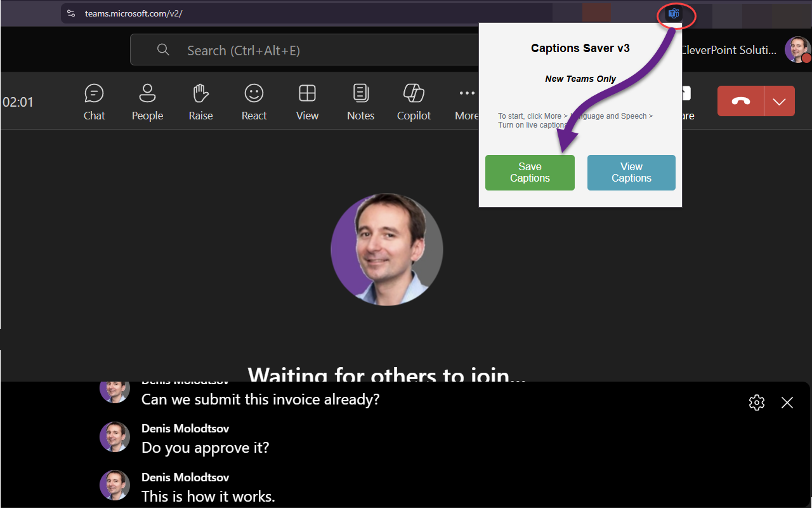The height and width of the screenshot is (508, 812).
Task: Open Captions Saver extension icon in browser toolbar
Action: coord(674,13)
